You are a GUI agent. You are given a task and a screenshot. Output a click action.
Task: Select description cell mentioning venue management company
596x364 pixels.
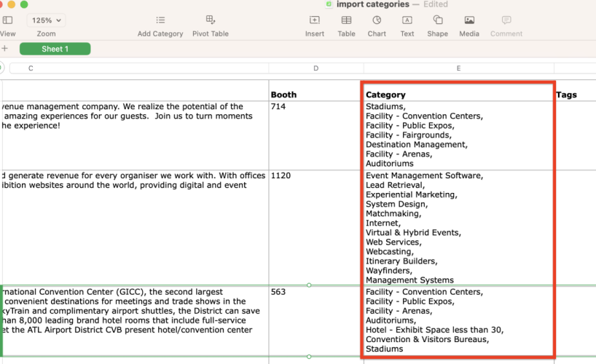tap(135, 135)
